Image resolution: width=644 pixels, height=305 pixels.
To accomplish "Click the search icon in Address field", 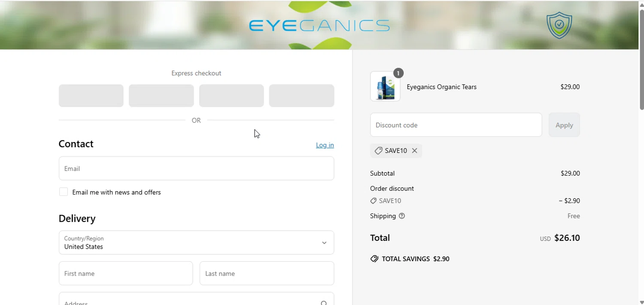I will point(324,303).
